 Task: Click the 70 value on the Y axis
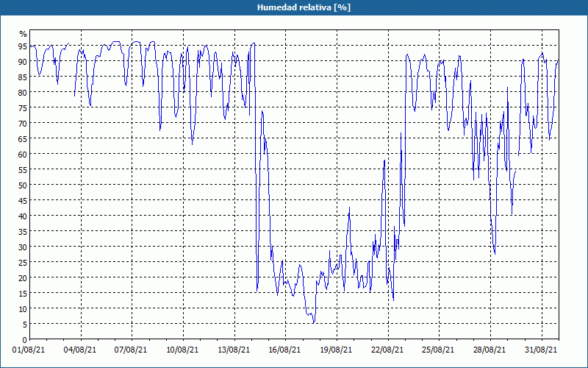[x=23, y=124]
